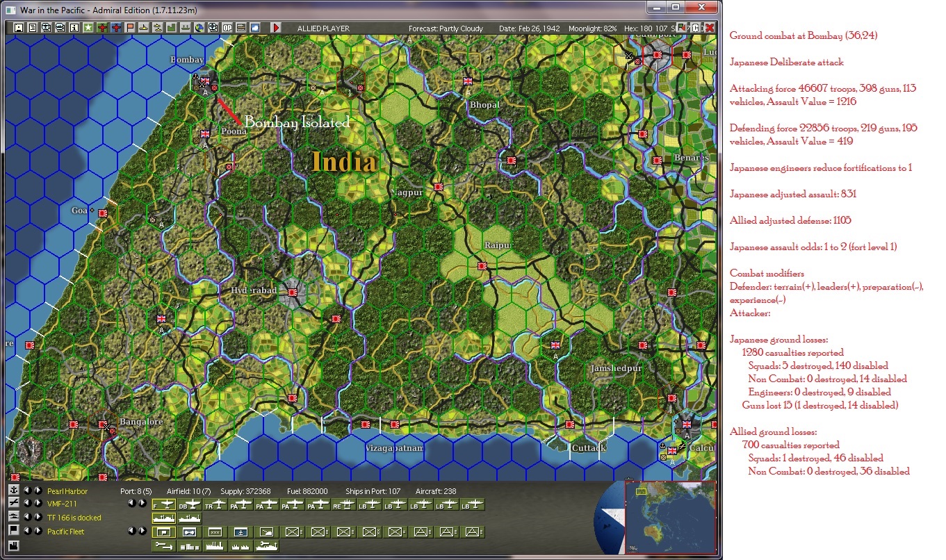The width and height of the screenshot is (946, 560).
Task: Open the Pearl Harbor base label
Action: tap(67, 491)
